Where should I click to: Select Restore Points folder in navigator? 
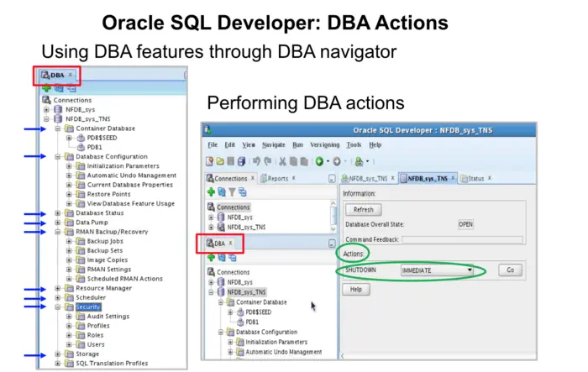pyautogui.click(x=108, y=194)
